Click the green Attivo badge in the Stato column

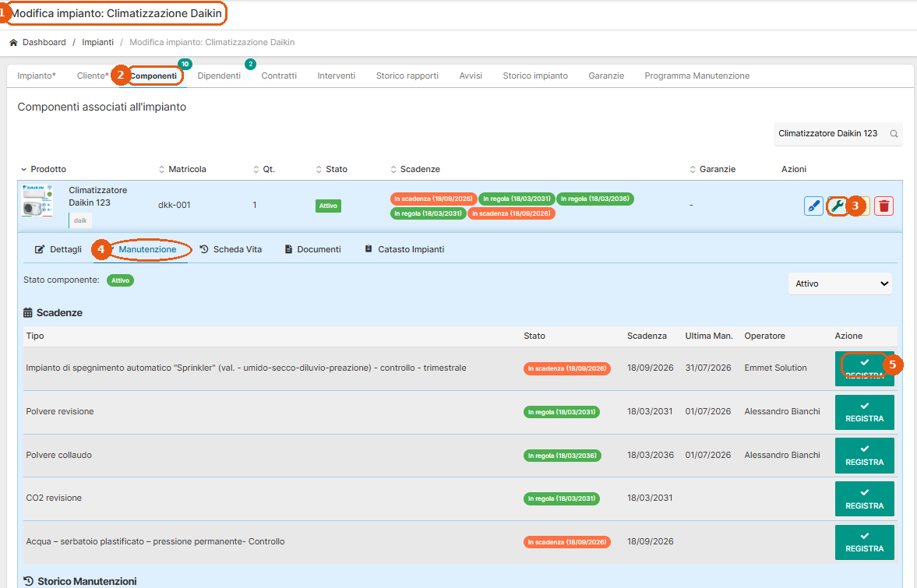(x=328, y=206)
